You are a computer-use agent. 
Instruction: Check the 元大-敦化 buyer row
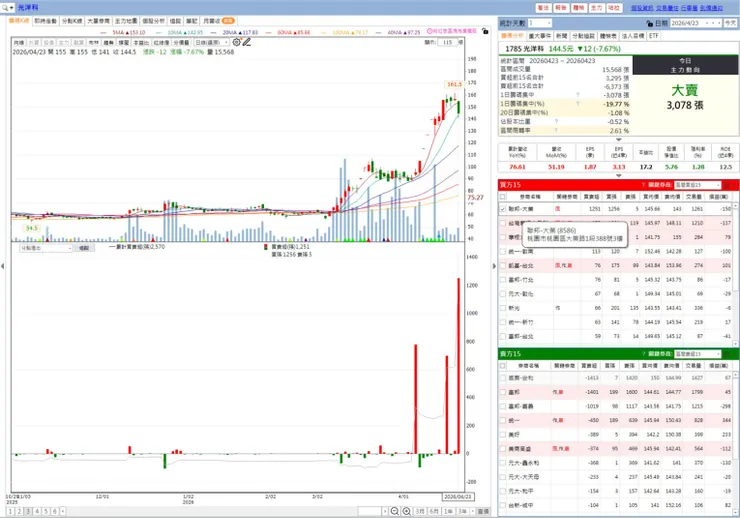(503, 294)
